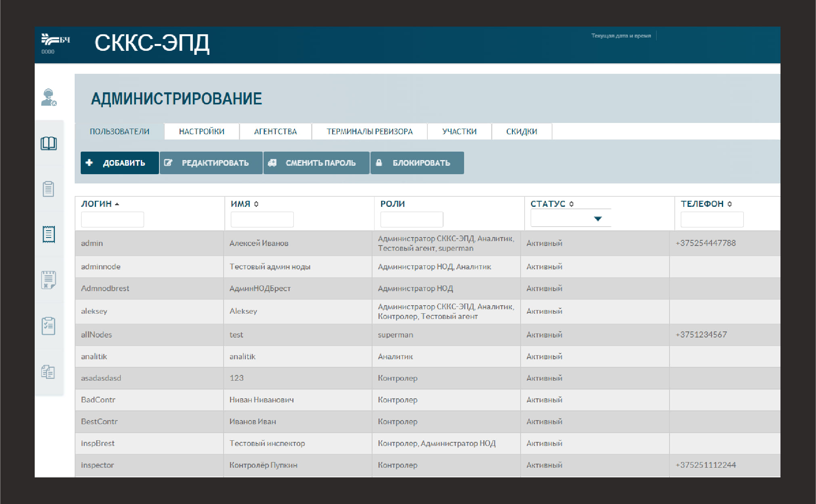Select the aleksey login row

click(428, 311)
